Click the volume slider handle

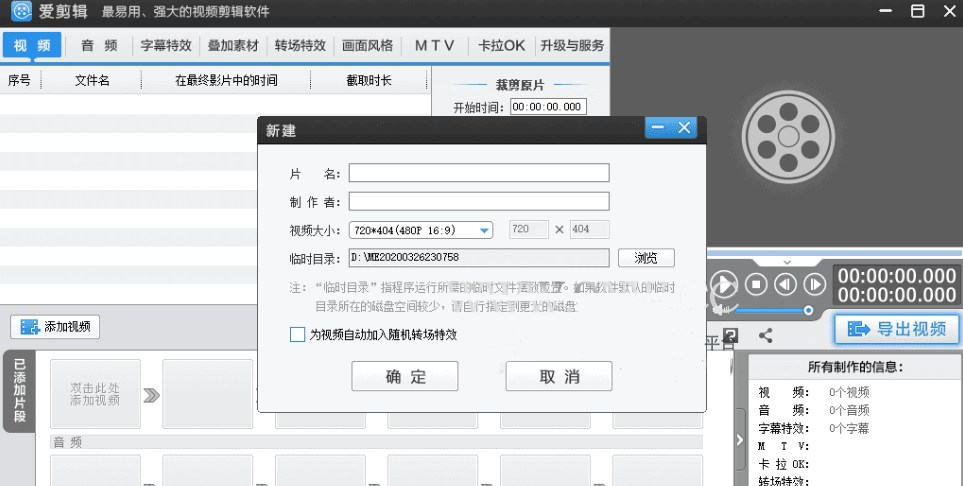point(808,310)
